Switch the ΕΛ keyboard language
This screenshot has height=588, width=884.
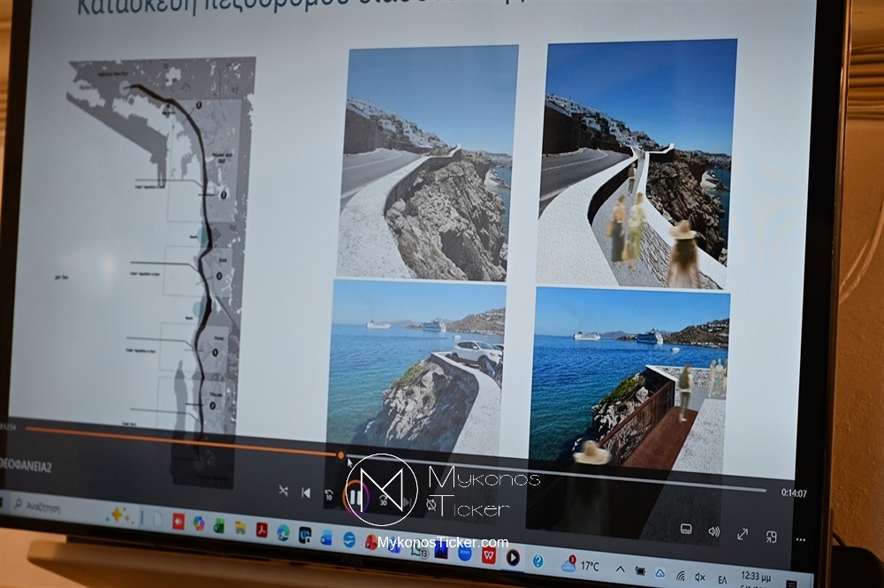tap(723, 578)
